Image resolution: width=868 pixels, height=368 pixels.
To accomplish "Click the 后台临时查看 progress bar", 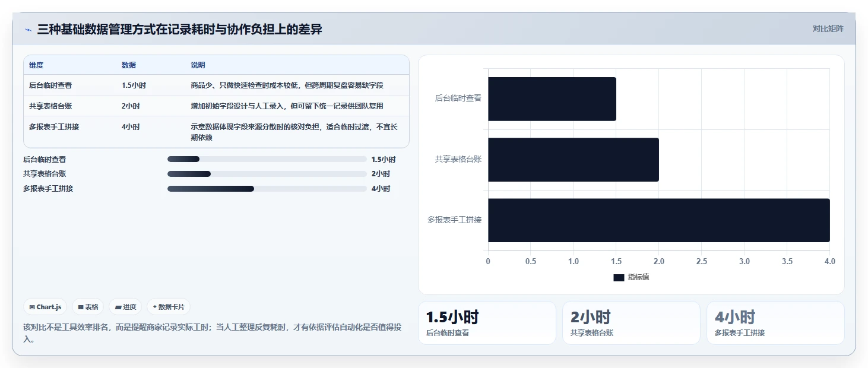I will tap(267, 159).
